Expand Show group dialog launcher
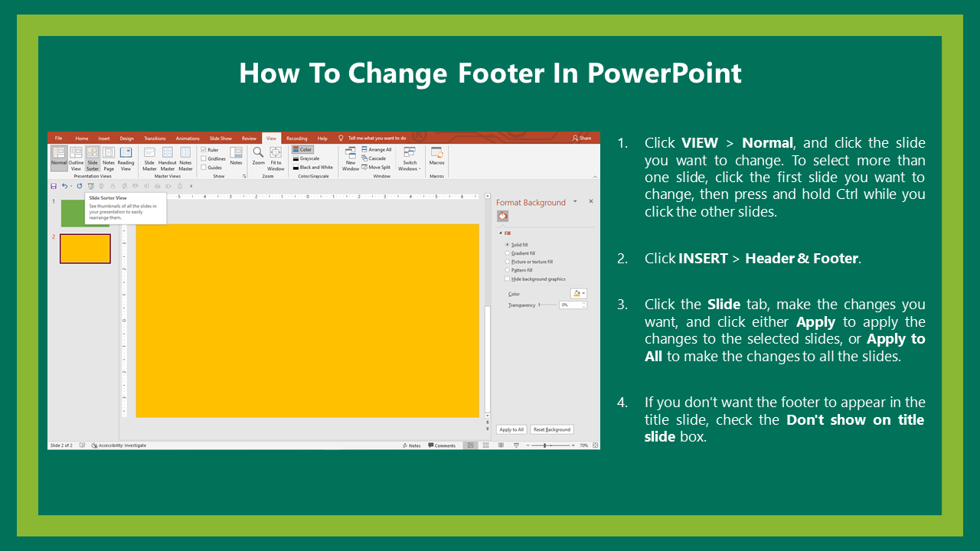Image resolution: width=980 pixels, height=551 pixels. (244, 176)
